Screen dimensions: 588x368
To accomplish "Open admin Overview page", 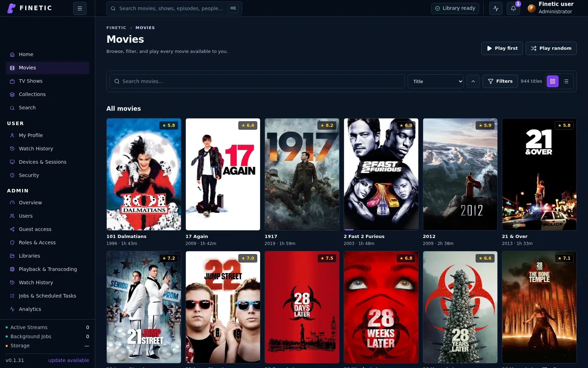I will coord(47,203).
